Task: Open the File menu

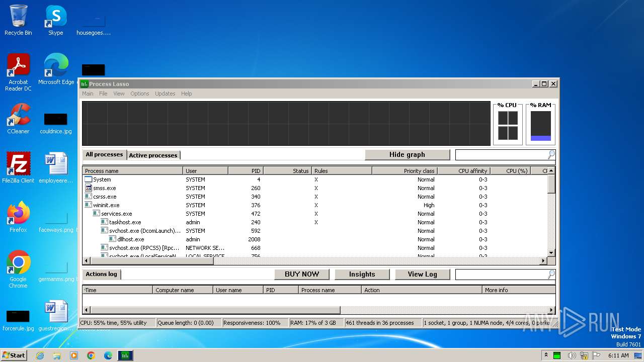Action: tap(103, 94)
